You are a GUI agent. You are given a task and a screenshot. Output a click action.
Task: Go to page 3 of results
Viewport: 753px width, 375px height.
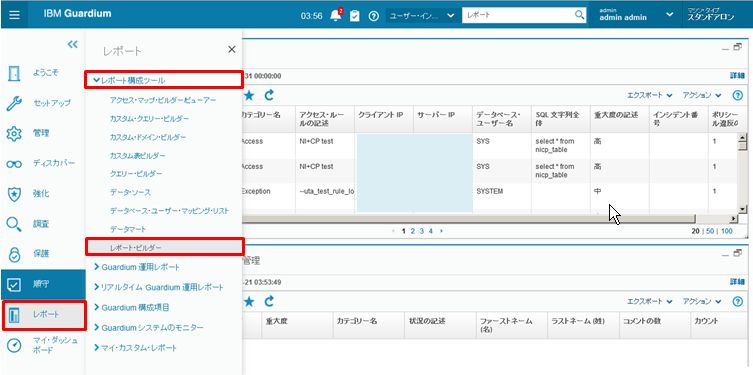coord(422,231)
